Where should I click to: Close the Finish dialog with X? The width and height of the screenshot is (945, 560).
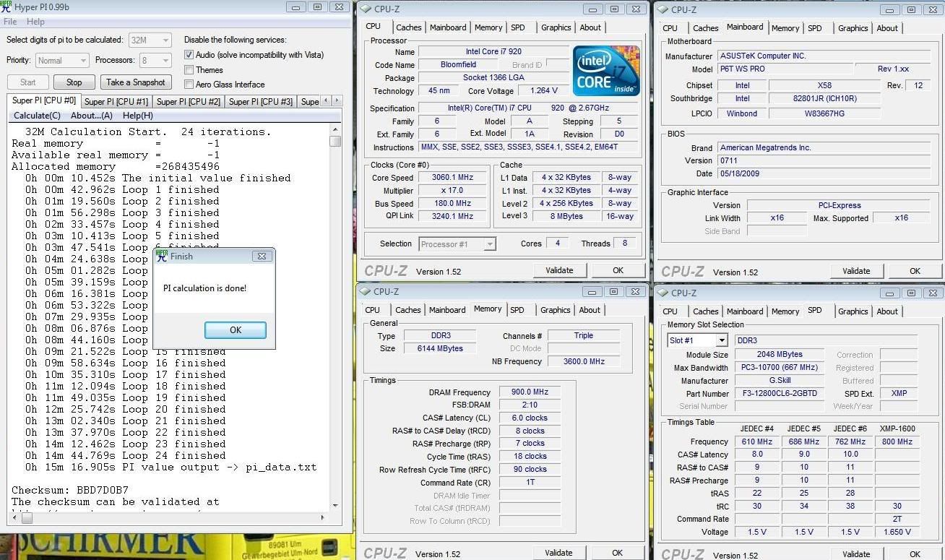click(x=262, y=257)
